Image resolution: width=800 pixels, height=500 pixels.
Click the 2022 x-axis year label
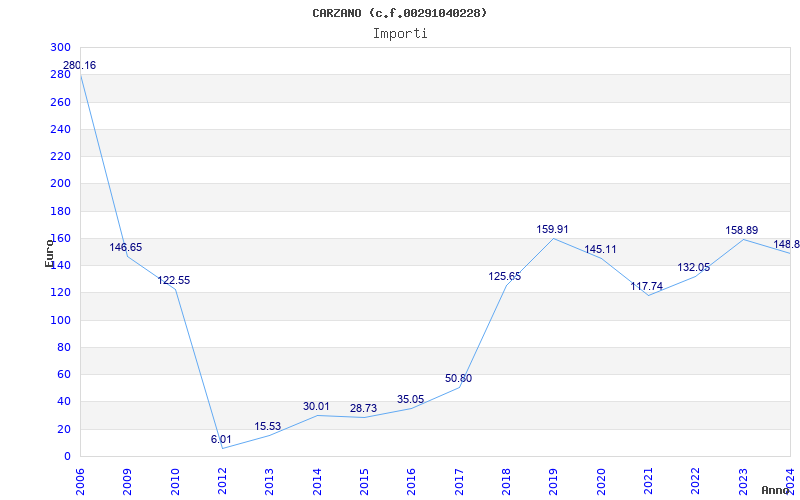(696, 482)
